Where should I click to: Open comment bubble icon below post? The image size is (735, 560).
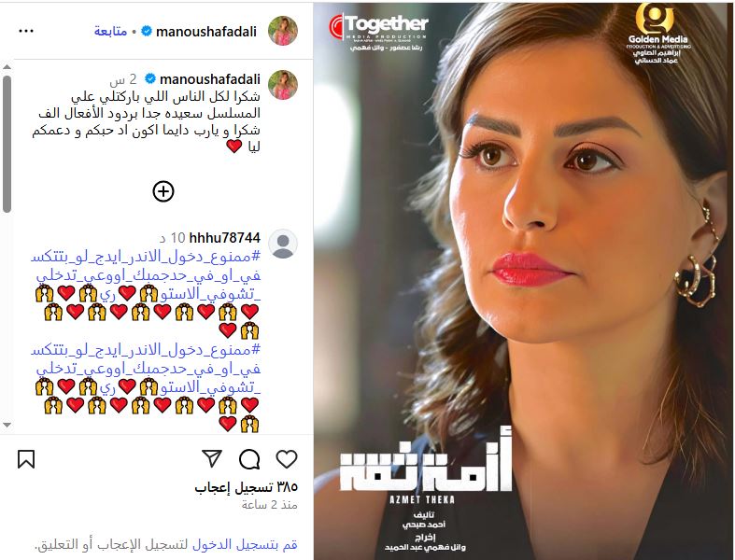(249, 459)
